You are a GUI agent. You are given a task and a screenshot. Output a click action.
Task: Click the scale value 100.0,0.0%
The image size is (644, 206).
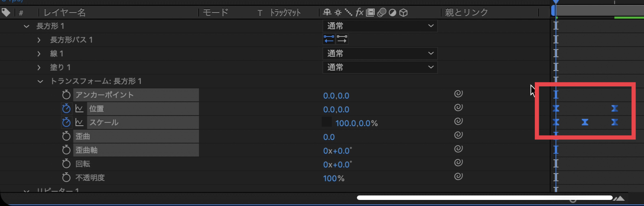coord(357,123)
